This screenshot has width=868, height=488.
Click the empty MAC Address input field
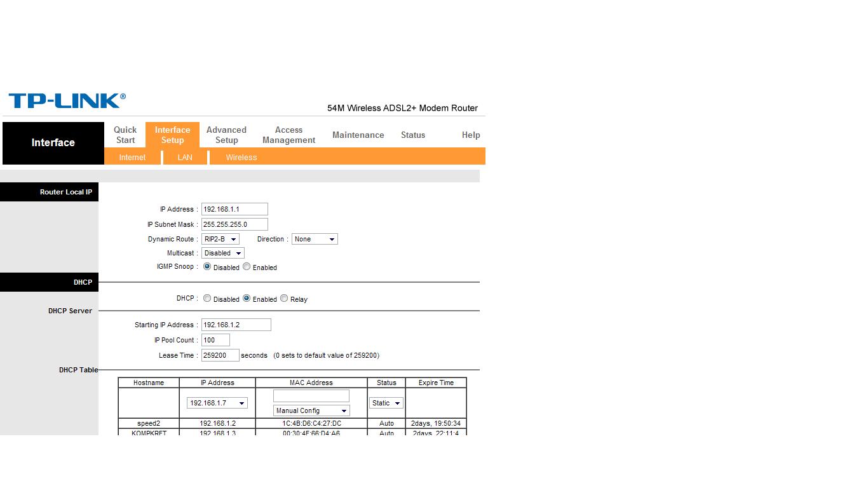click(x=311, y=396)
